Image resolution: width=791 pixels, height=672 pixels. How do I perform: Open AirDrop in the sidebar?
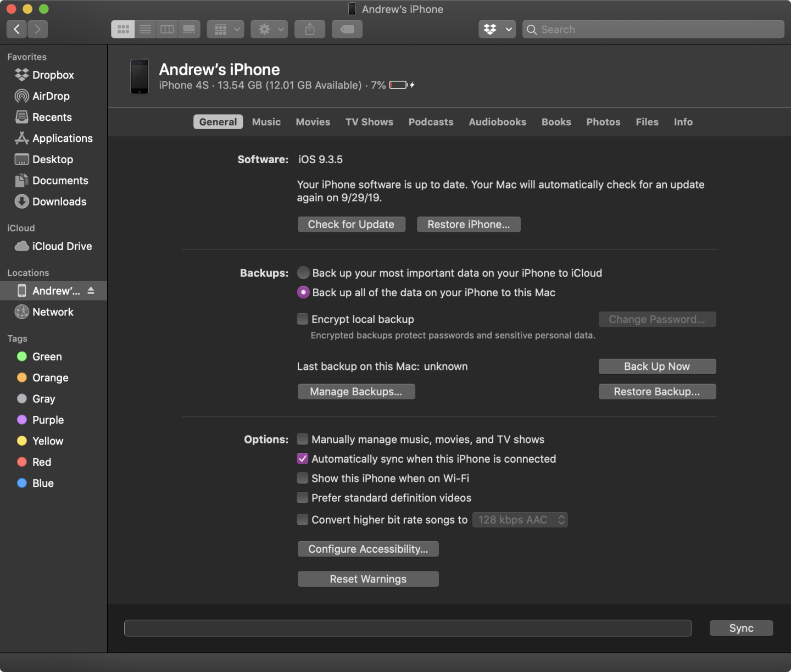coord(51,96)
